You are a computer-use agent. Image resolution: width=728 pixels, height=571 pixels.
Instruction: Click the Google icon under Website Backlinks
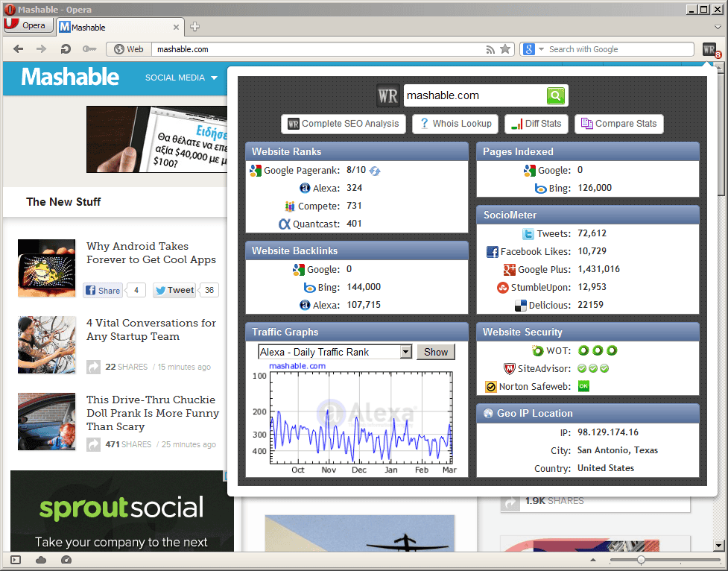pyautogui.click(x=299, y=269)
